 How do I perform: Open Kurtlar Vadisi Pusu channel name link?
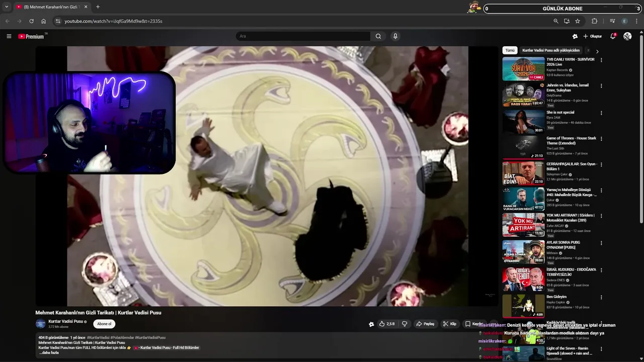(65, 321)
